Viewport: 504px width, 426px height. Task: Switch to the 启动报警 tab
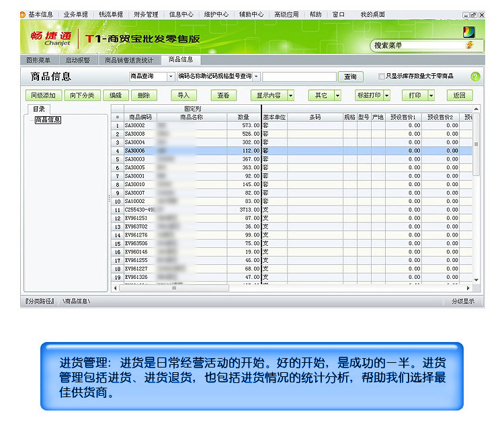[x=77, y=60]
